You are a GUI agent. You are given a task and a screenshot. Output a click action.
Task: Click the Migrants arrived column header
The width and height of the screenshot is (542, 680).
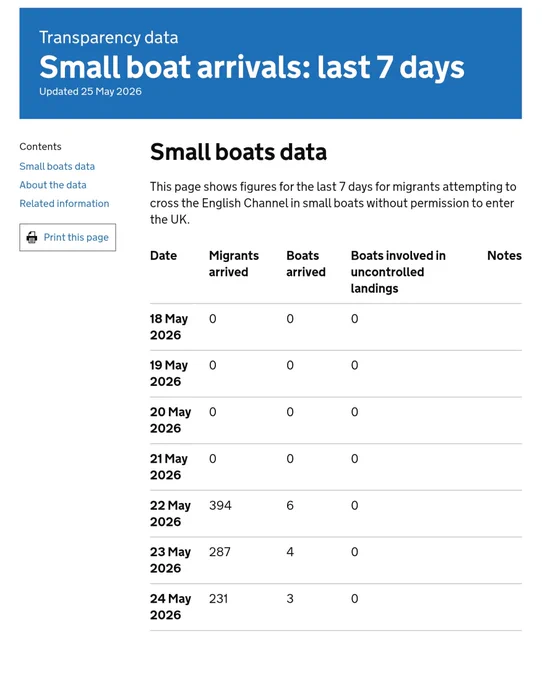click(x=234, y=264)
